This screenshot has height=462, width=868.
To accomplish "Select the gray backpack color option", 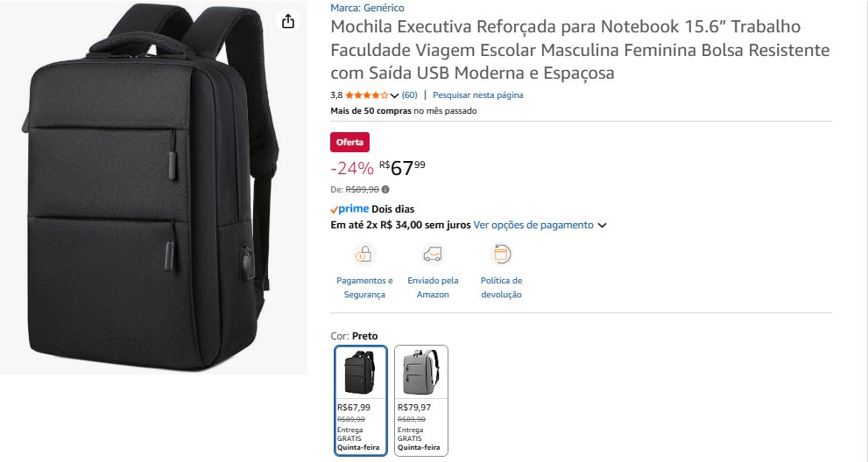I will (421, 401).
